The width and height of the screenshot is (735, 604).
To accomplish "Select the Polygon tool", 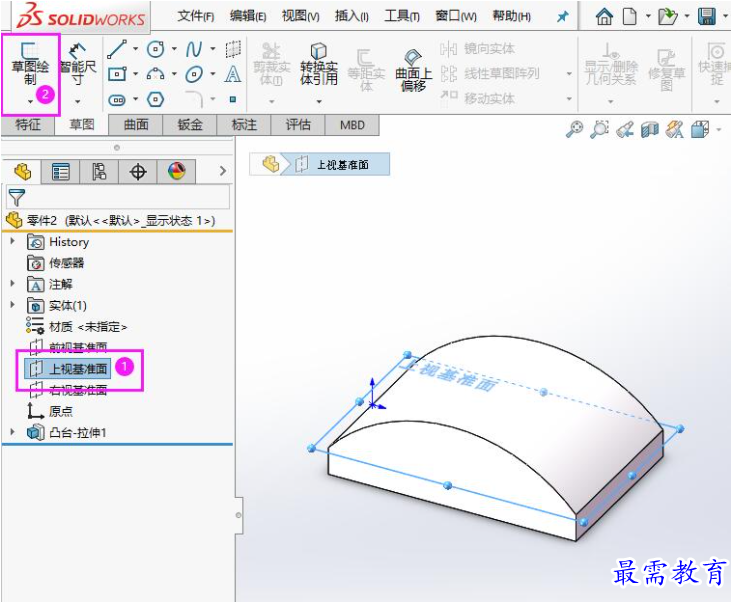I will coord(155,99).
